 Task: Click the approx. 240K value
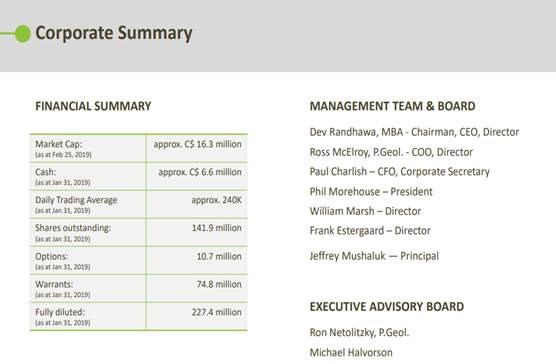(217, 200)
